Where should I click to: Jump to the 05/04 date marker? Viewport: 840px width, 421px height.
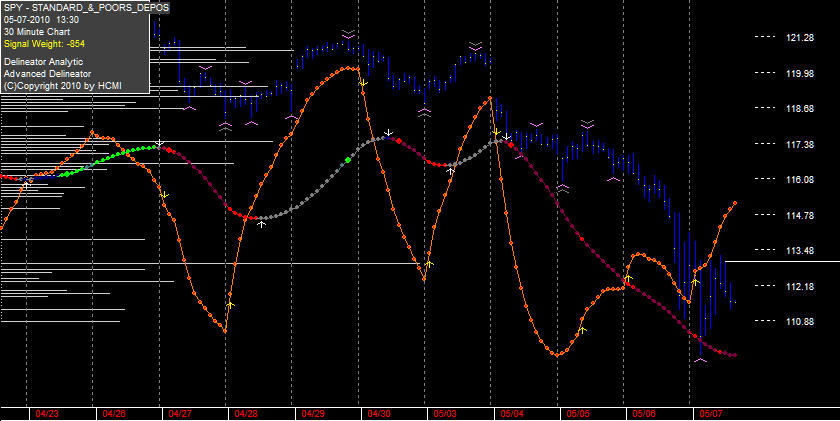(512, 414)
